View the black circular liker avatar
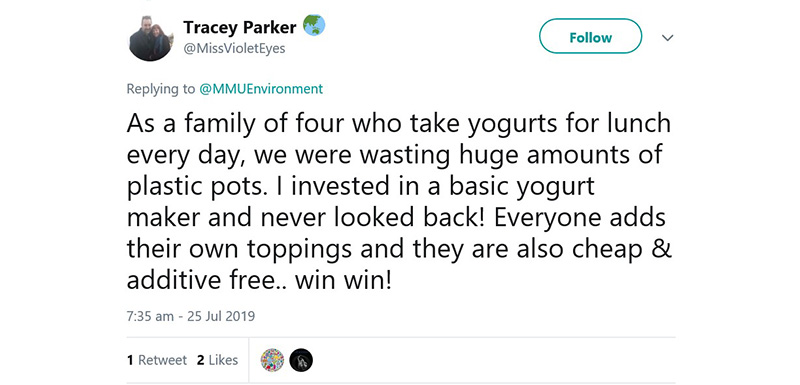 point(301,361)
